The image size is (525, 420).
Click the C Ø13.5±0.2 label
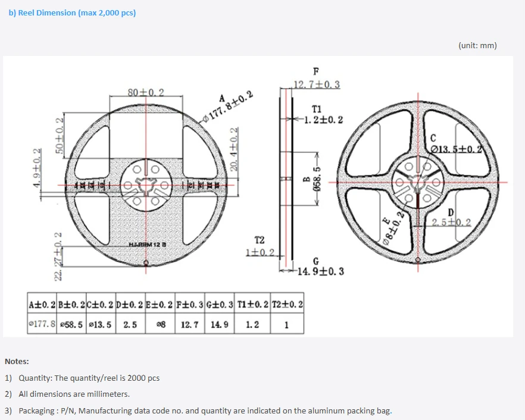(x=456, y=144)
